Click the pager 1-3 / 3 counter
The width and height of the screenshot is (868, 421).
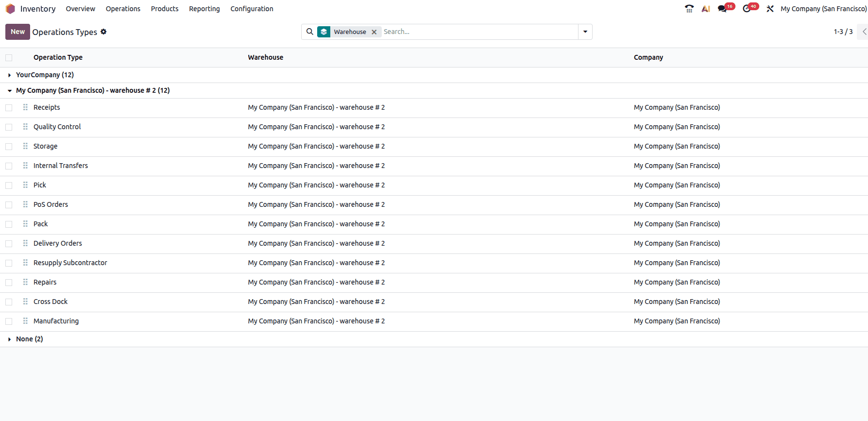pyautogui.click(x=843, y=32)
